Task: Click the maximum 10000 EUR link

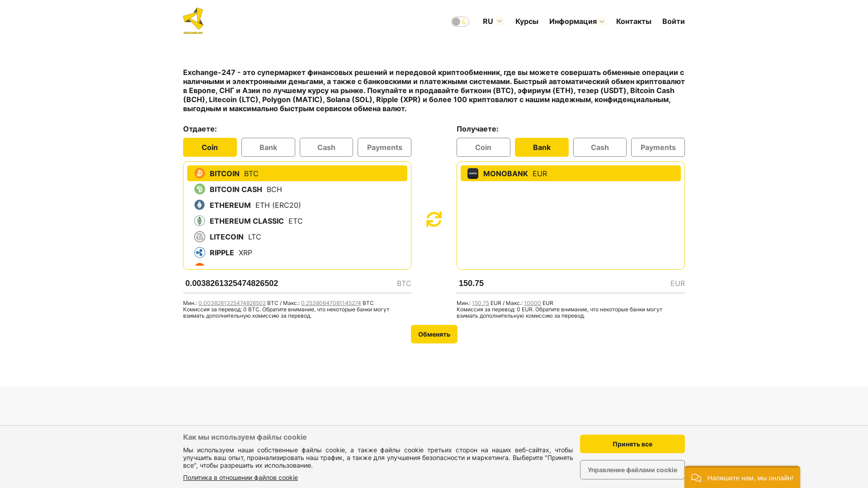Action: (x=532, y=303)
